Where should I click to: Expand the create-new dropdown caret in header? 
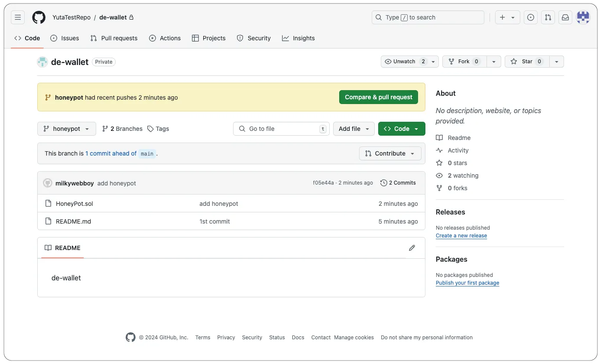(513, 17)
